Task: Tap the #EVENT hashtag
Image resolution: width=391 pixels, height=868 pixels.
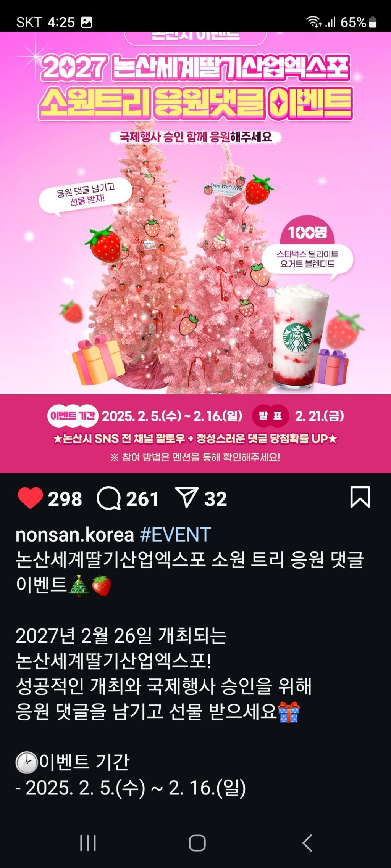Action: [x=175, y=535]
